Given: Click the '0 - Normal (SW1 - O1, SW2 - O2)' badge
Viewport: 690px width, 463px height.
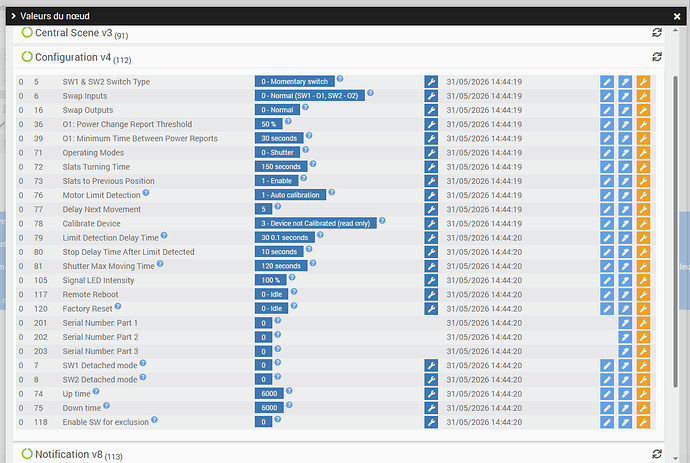Looking at the screenshot, I should click(310, 96).
